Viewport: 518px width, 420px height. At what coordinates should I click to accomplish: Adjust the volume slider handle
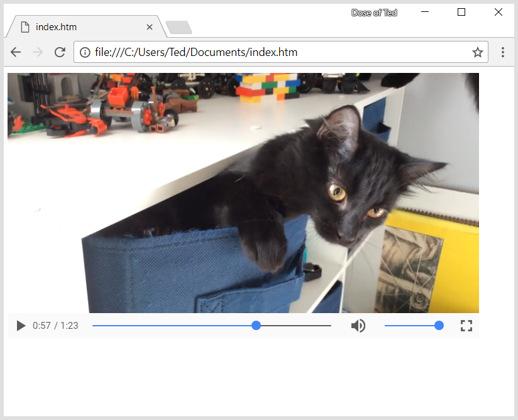tap(438, 325)
